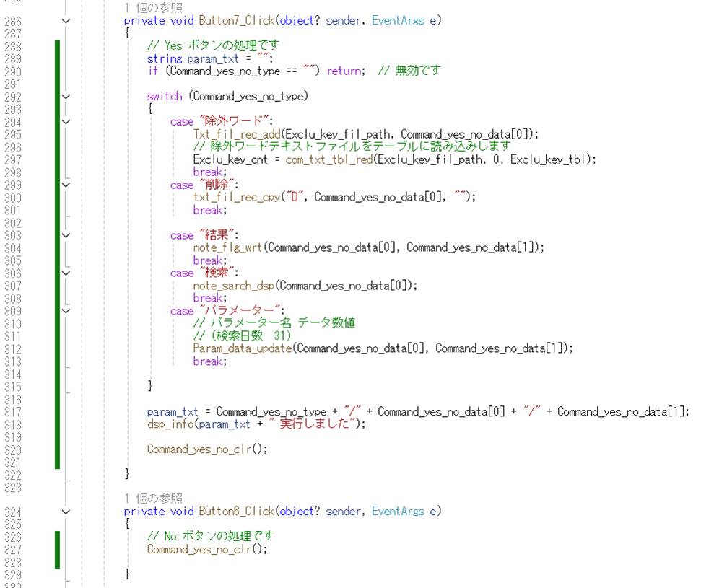Image resolution: width=701 pixels, height=588 pixels.
Task: Open the references link above Button7_Click
Action: (153, 8)
